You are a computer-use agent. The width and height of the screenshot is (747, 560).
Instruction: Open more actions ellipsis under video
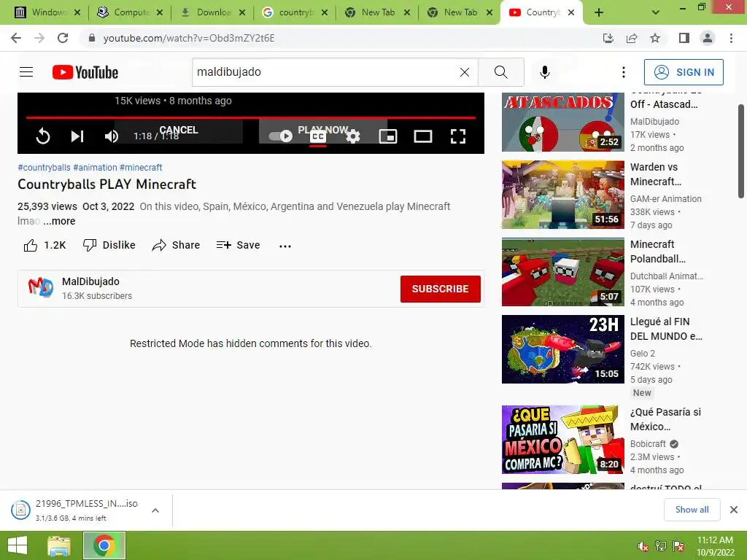click(x=285, y=246)
